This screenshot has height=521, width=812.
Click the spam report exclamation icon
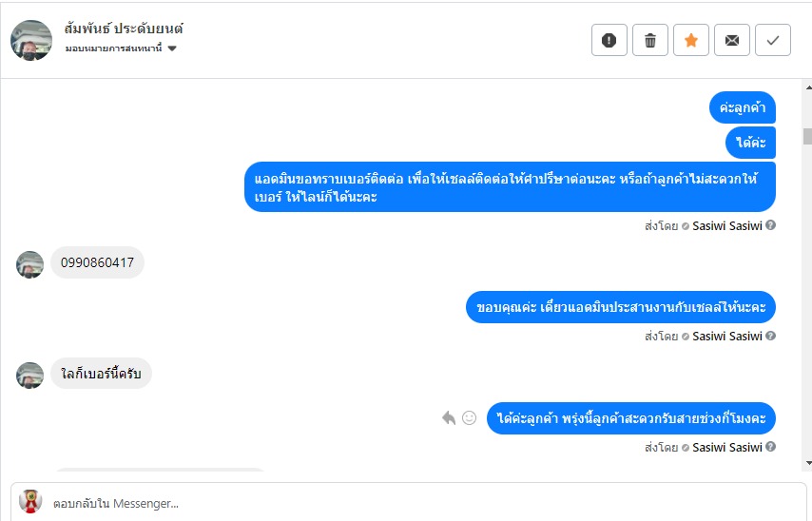609,40
